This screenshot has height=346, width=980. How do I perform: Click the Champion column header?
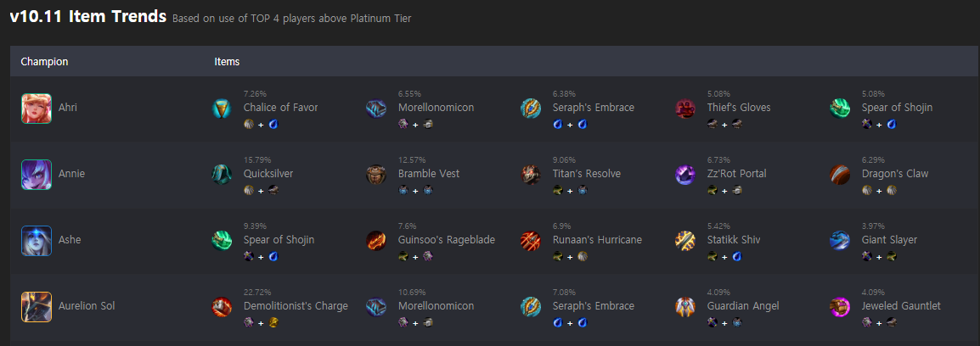click(x=44, y=62)
